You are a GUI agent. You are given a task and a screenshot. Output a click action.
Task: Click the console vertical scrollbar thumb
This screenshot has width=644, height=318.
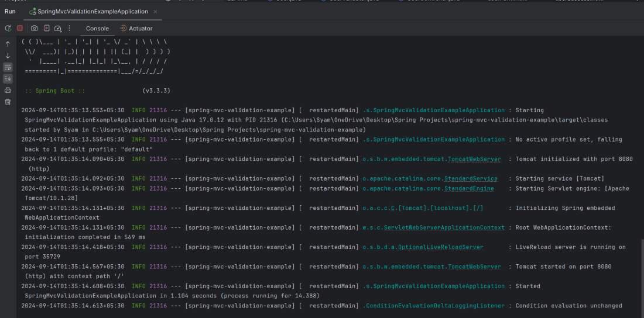[x=642, y=278]
